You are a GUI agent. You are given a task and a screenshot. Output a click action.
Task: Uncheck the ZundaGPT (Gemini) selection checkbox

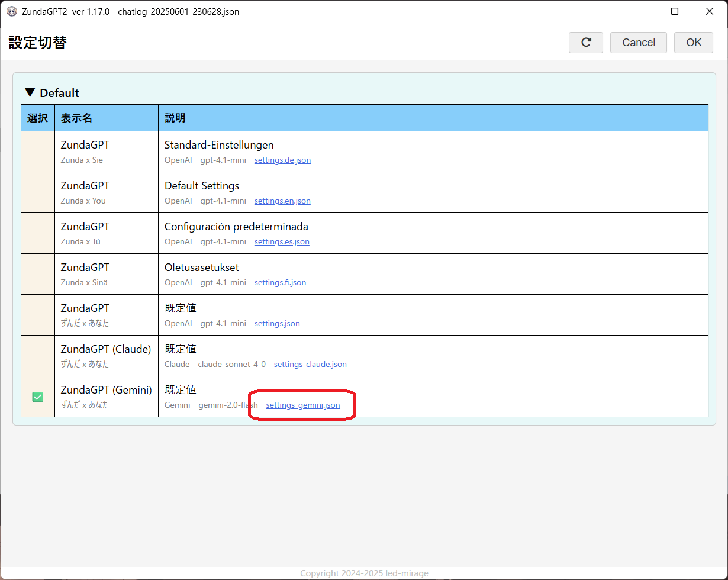pyautogui.click(x=38, y=397)
